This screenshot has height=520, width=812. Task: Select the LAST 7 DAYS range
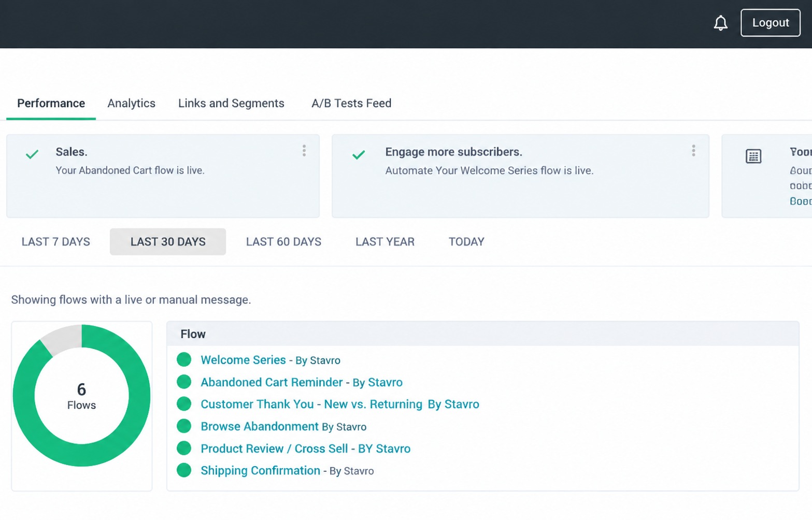click(56, 242)
